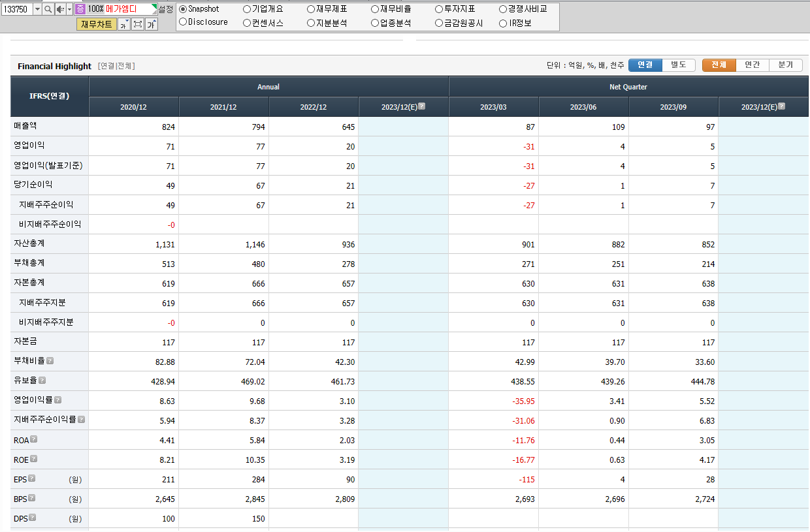810x532 pixels.
Task: Click the help icon next to BPS
Action: [32, 498]
